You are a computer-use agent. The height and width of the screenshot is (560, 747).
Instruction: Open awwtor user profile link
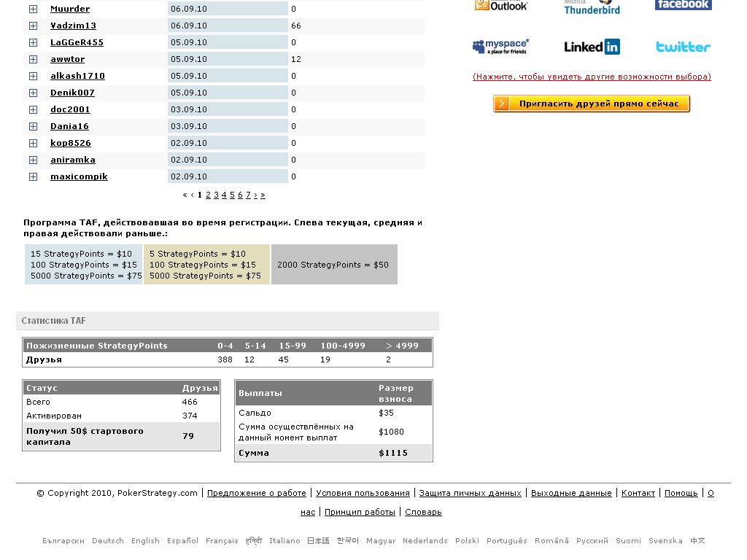(68, 59)
